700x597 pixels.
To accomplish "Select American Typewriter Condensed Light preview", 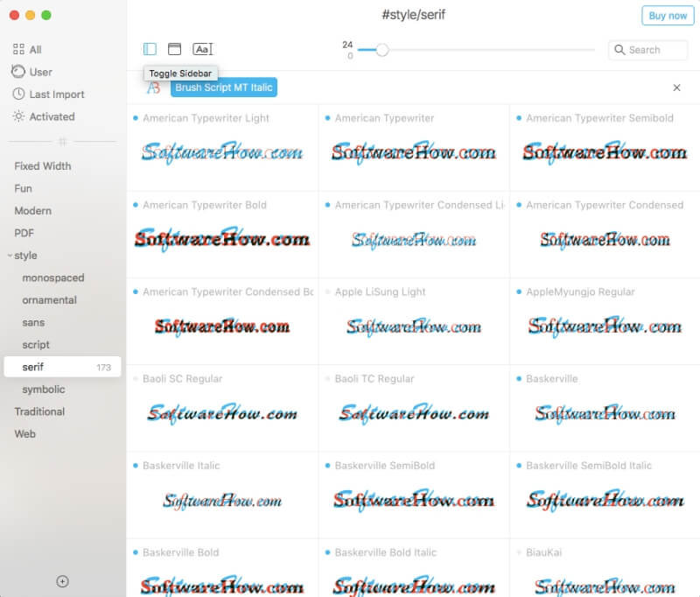I will (x=414, y=240).
